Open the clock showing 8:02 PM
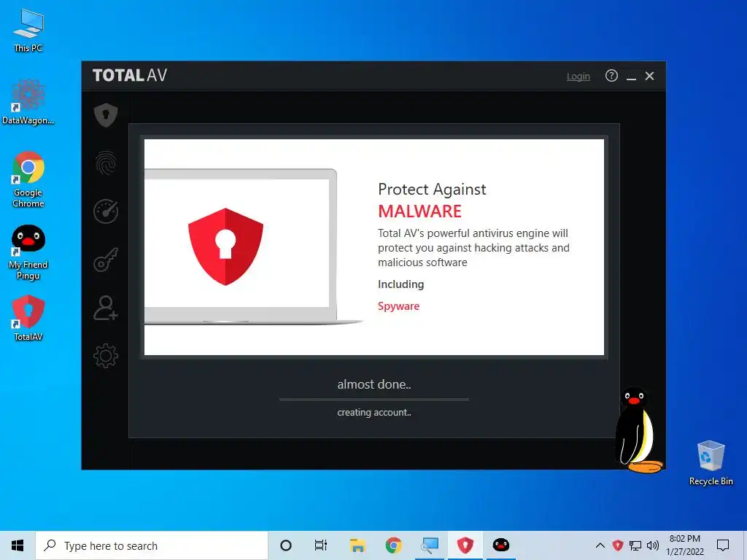The height and width of the screenshot is (560, 747). pyautogui.click(x=684, y=545)
